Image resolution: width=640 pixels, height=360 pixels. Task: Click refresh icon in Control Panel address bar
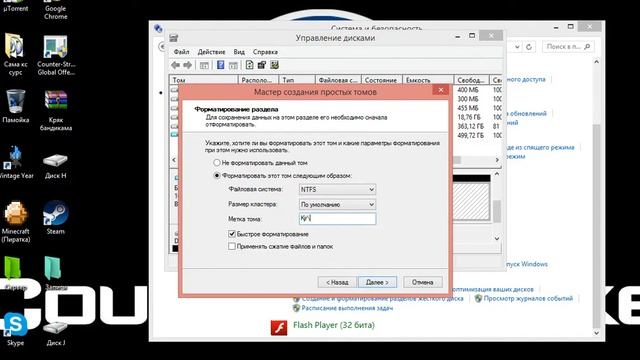click(529, 47)
